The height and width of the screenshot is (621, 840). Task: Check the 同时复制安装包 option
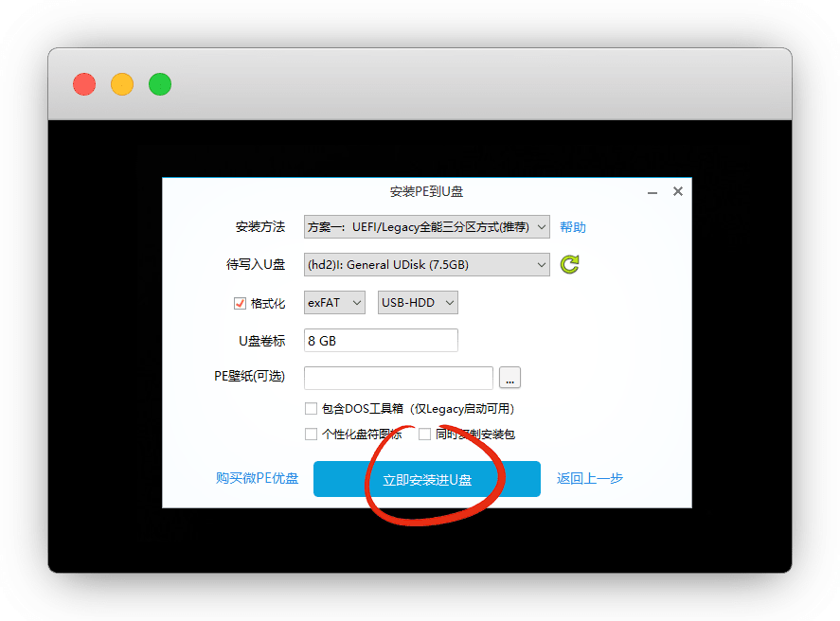pyautogui.click(x=424, y=435)
